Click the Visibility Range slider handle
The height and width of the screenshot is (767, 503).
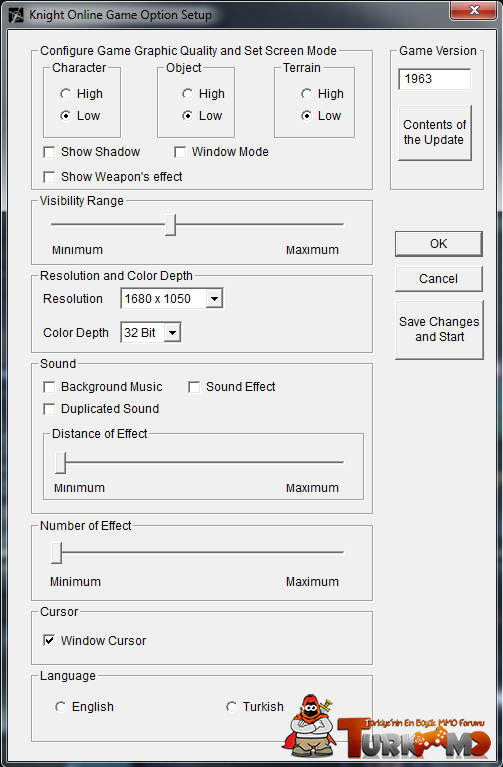coord(170,225)
